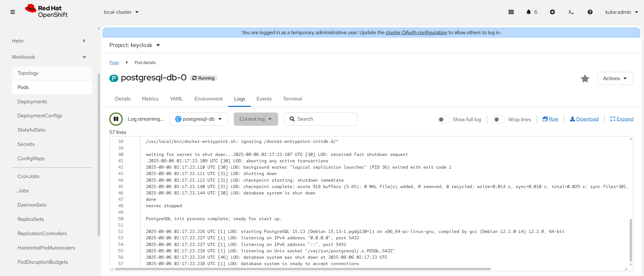Screen dimensions: 644x276
Task: Open the Terminal tab
Action: pos(292,99)
